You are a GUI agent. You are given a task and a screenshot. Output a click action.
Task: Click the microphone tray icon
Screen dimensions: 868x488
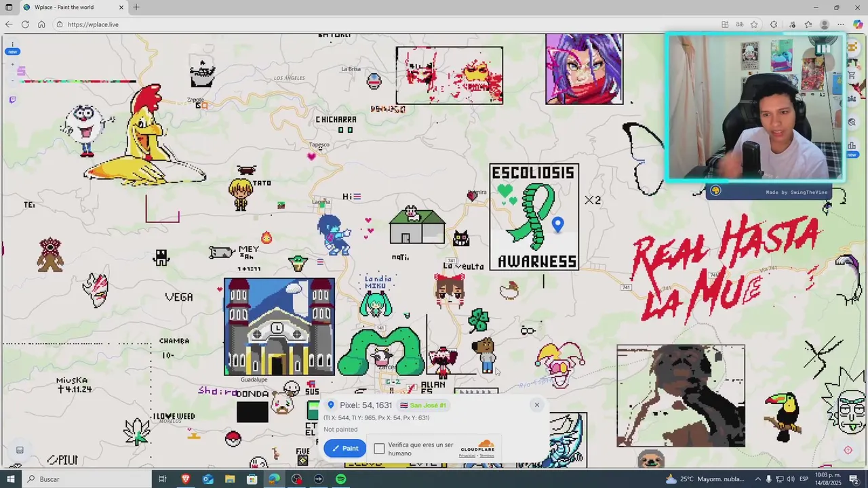click(769, 479)
